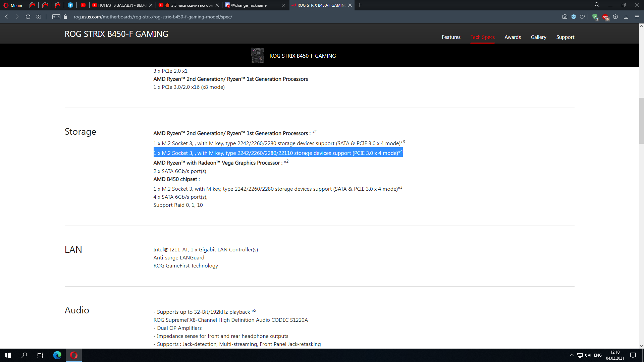
Task: Toggle Opera's blue shield ad blocker
Action: 574,17
